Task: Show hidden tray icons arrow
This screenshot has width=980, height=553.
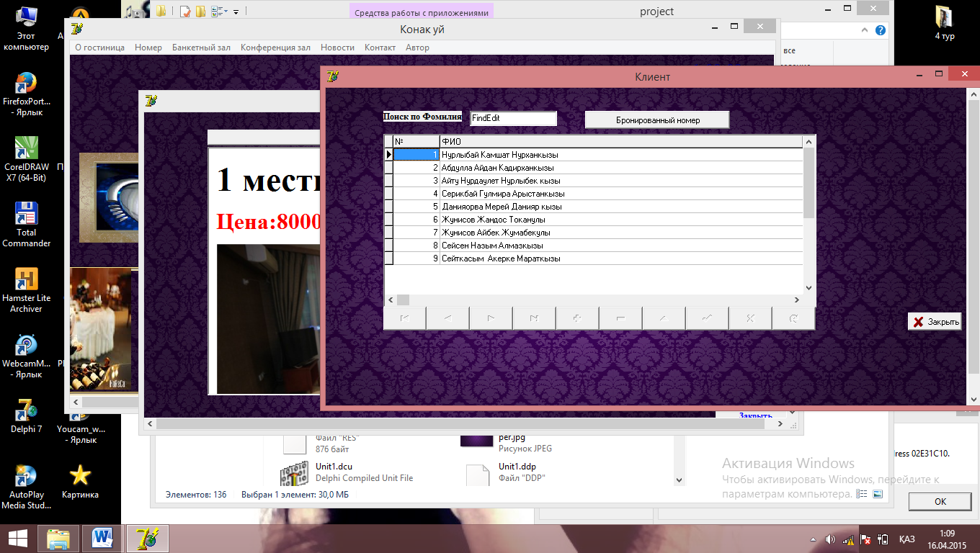Action: coord(814,539)
